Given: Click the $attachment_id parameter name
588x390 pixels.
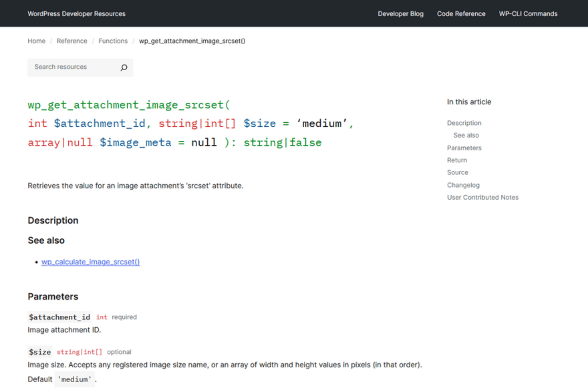Looking at the screenshot, I should (x=58, y=317).
